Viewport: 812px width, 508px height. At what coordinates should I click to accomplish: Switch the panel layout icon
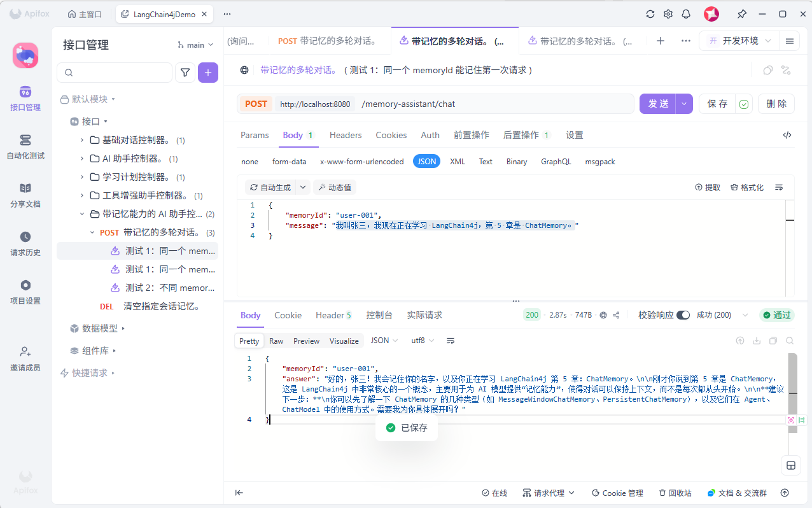tap(791, 465)
